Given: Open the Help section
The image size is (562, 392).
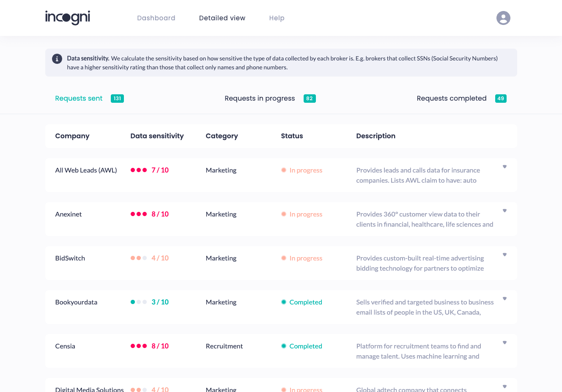Looking at the screenshot, I should tap(277, 18).
